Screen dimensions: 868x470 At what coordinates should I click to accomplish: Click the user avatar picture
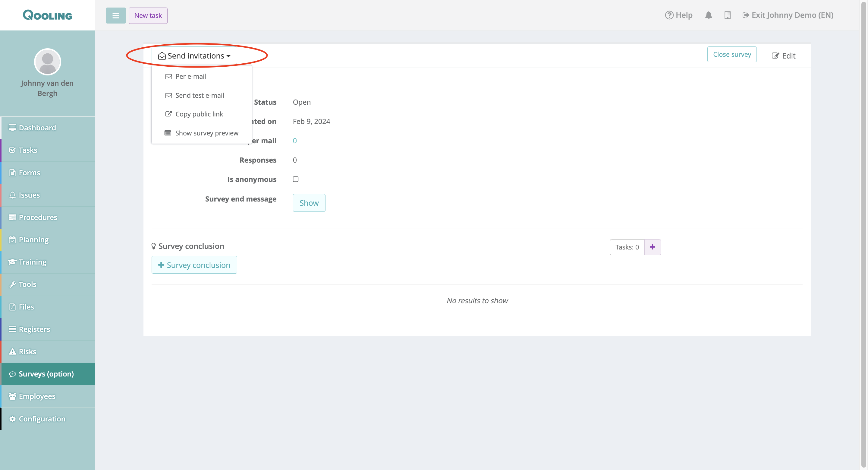pyautogui.click(x=48, y=62)
